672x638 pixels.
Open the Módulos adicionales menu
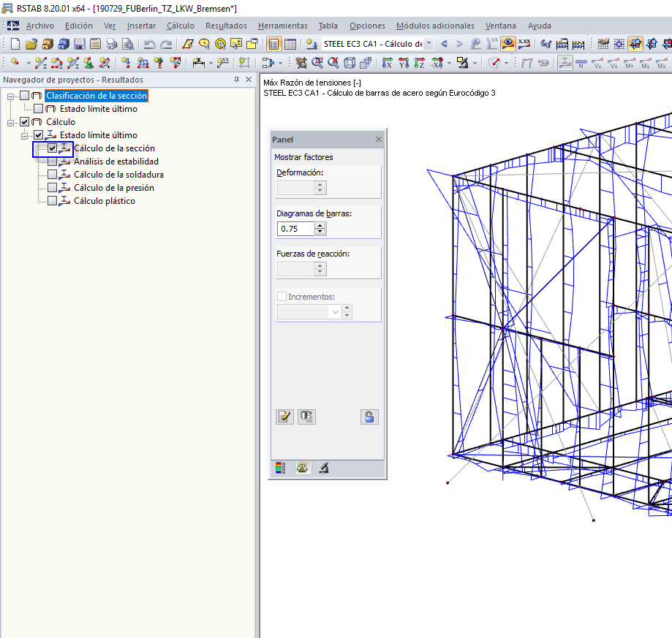tap(435, 26)
